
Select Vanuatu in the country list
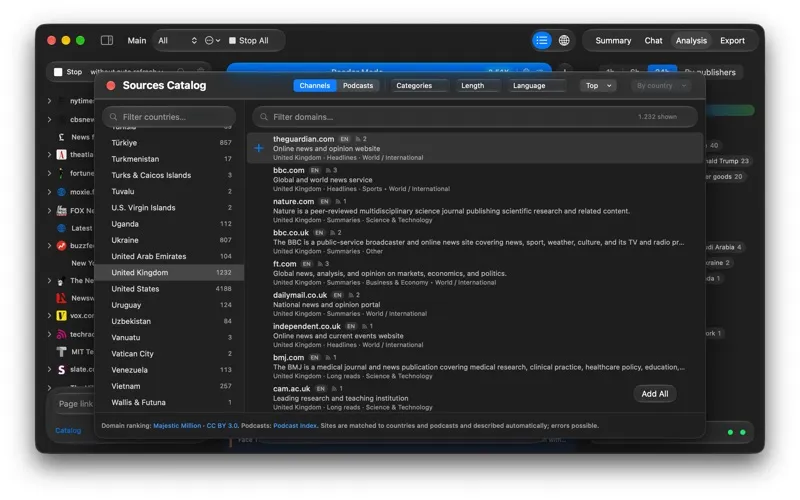coord(169,337)
